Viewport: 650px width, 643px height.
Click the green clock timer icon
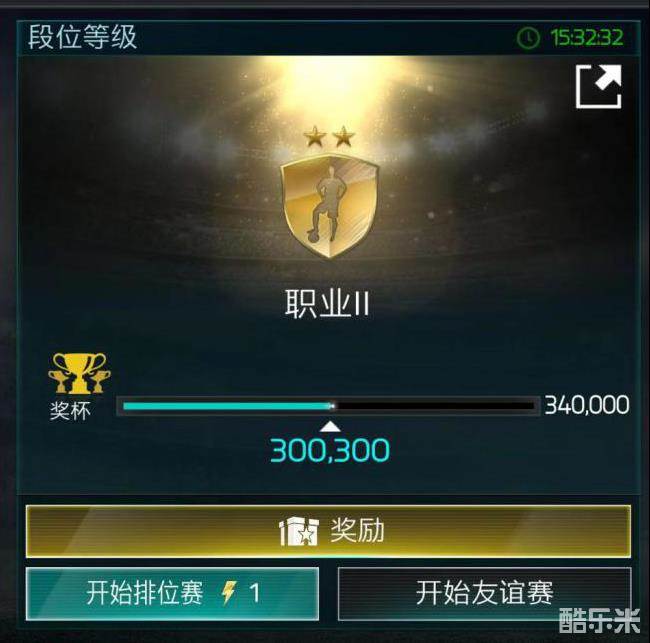528,37
